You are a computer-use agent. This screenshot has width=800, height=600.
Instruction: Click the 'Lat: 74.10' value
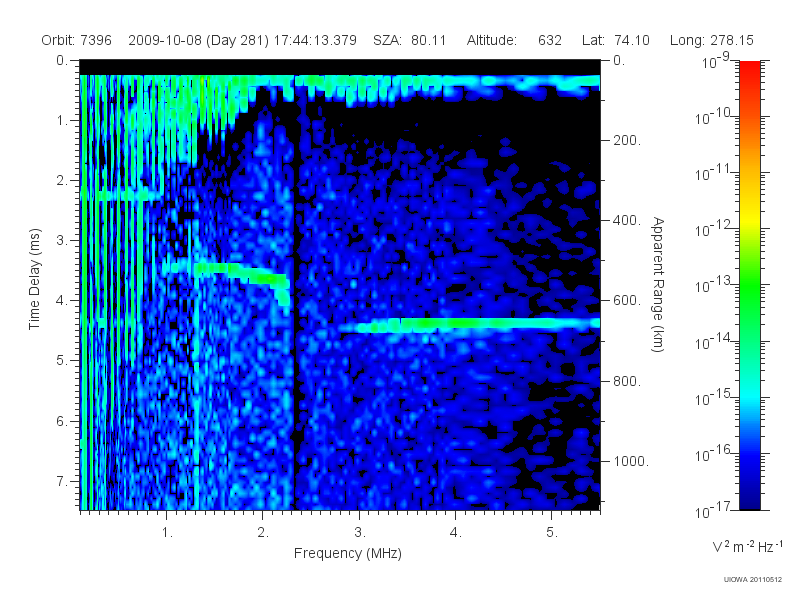(x=616, y=40)
